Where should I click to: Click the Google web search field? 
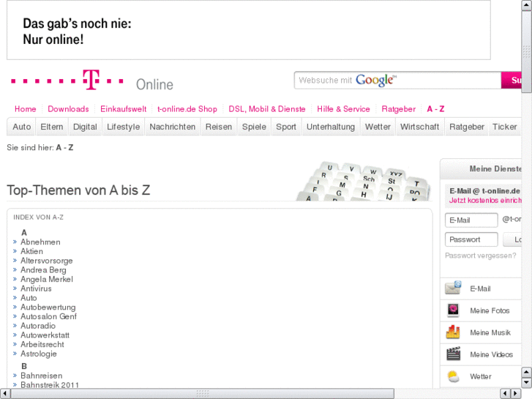tap(397, 80)
